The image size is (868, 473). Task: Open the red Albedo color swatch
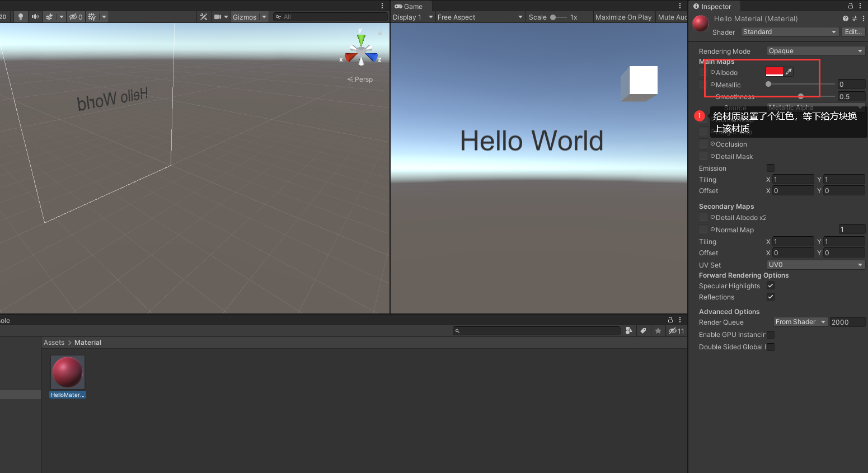[x=775, y=72]
